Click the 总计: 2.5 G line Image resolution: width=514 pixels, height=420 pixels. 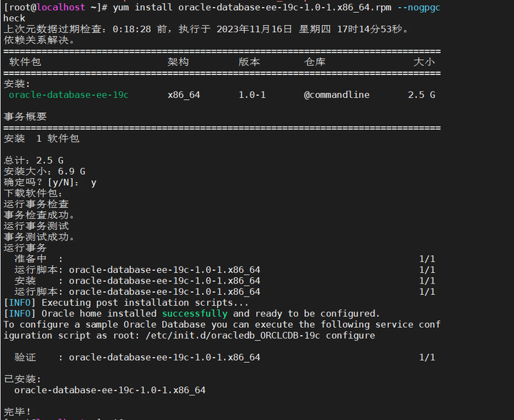pos(34,160)
